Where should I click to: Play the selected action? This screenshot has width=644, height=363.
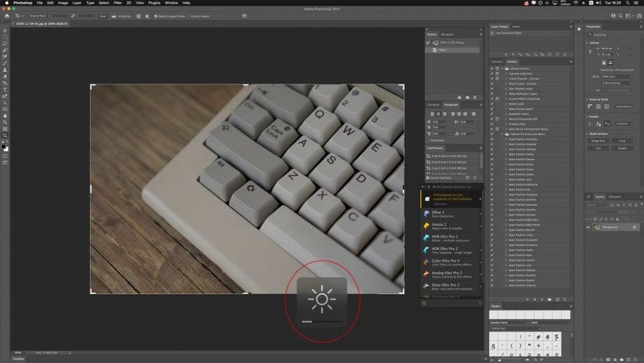pyautogui.click(x=542, y=299)
